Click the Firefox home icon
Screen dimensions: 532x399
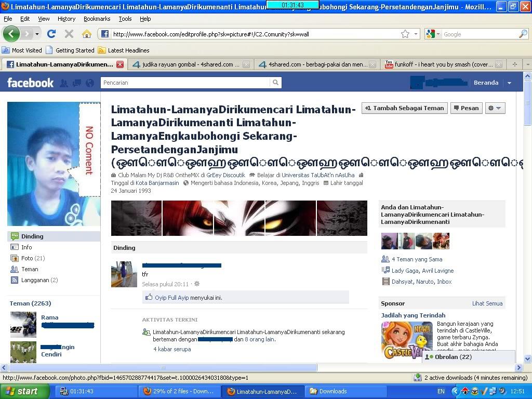coord(87,34)
